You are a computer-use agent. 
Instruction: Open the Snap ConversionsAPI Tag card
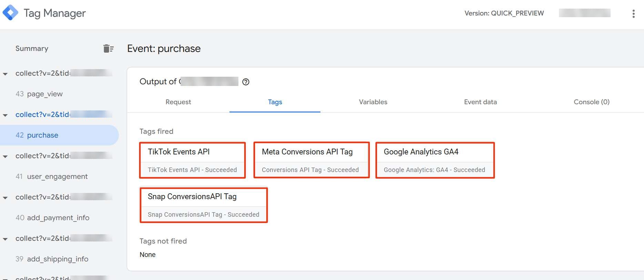[204, 205]
